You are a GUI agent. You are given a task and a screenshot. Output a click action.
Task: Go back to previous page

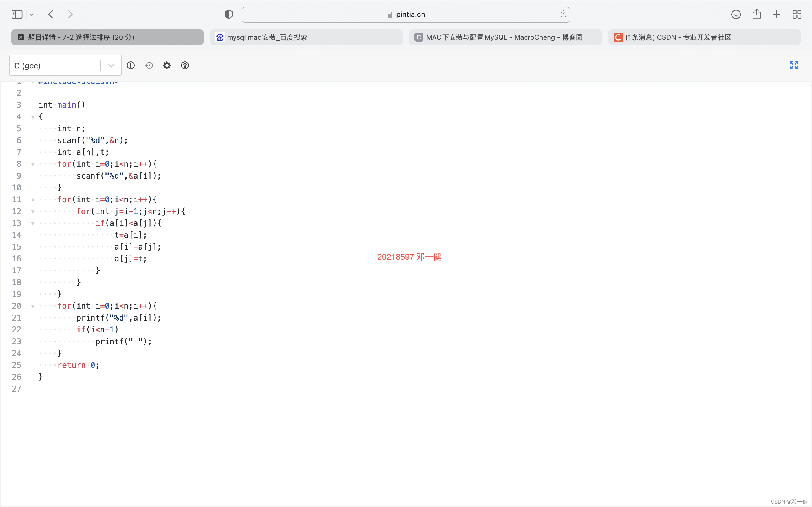51,14
